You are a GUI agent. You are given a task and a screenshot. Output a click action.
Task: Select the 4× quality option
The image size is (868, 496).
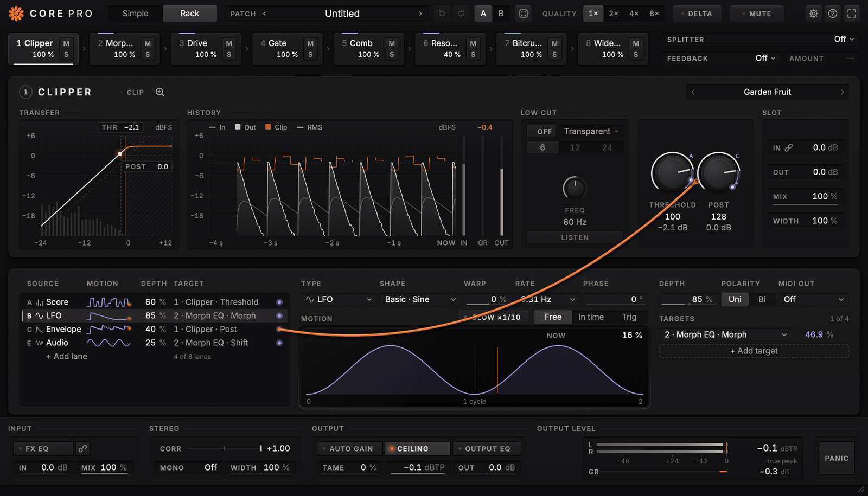pyautogui.click(x=634, y=14)
